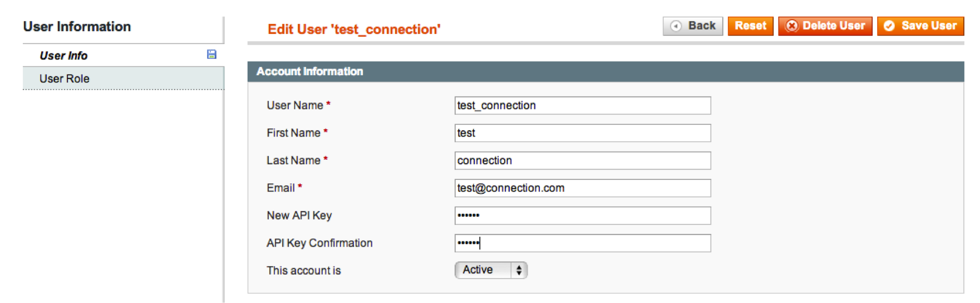Click the Delete User button label
The height and width of the screenshot is (303, 980).
[x=834, y=26]
